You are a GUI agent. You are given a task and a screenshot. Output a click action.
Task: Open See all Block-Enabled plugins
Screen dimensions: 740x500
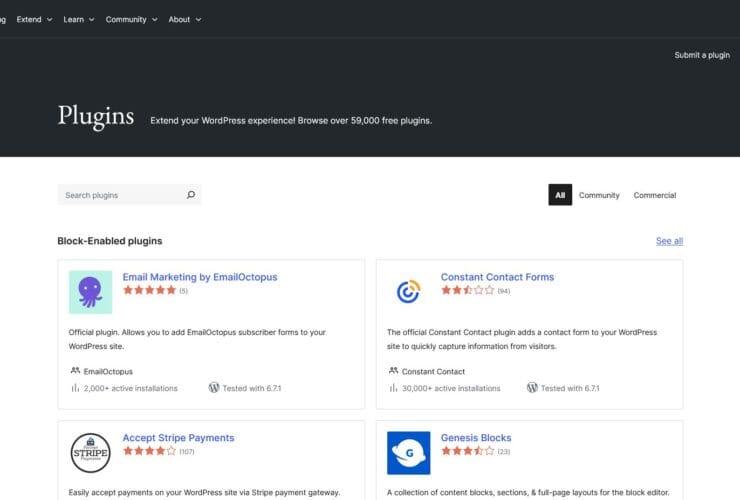coord(669,241)
